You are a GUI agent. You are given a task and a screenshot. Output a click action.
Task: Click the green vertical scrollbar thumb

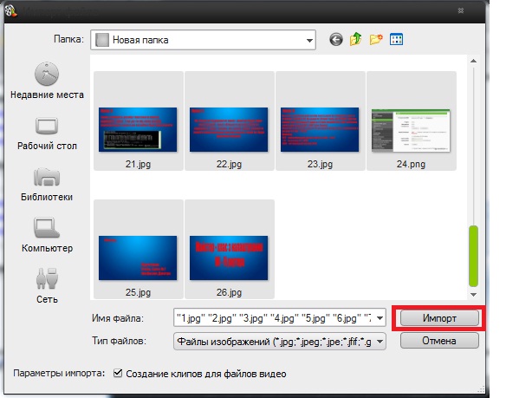473,256
